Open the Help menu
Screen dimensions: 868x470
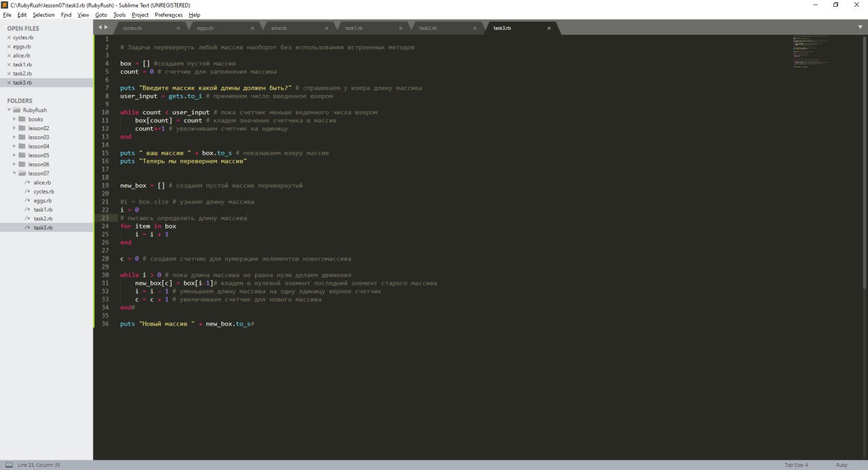coord(195,14)
